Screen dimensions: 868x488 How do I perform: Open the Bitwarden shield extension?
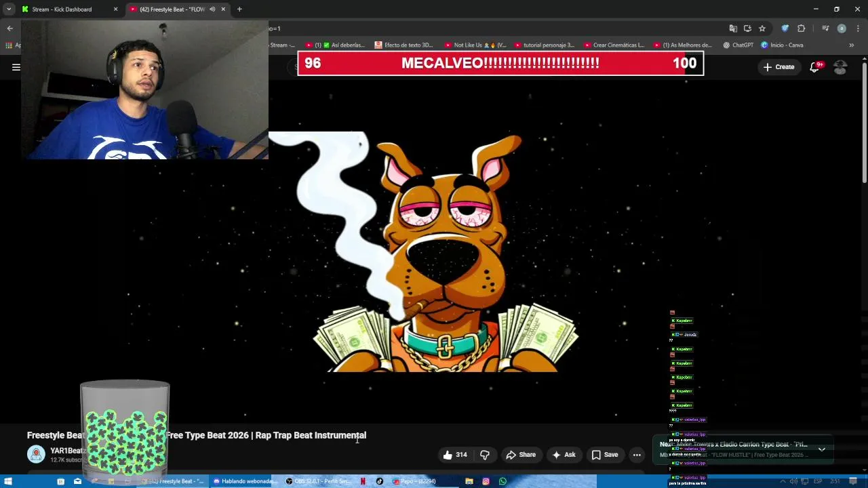pyautogui.click(x=785, y=28)
